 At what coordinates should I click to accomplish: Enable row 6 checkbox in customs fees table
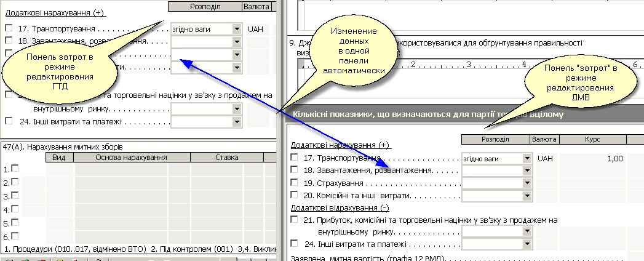(x=15, y=236)
